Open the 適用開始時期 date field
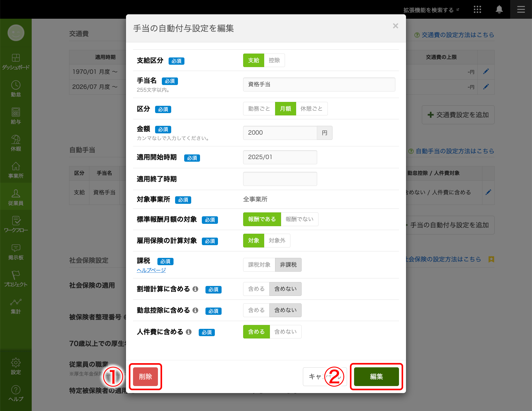The width and height of the screenshot is (532, 411). pos(280,157)
